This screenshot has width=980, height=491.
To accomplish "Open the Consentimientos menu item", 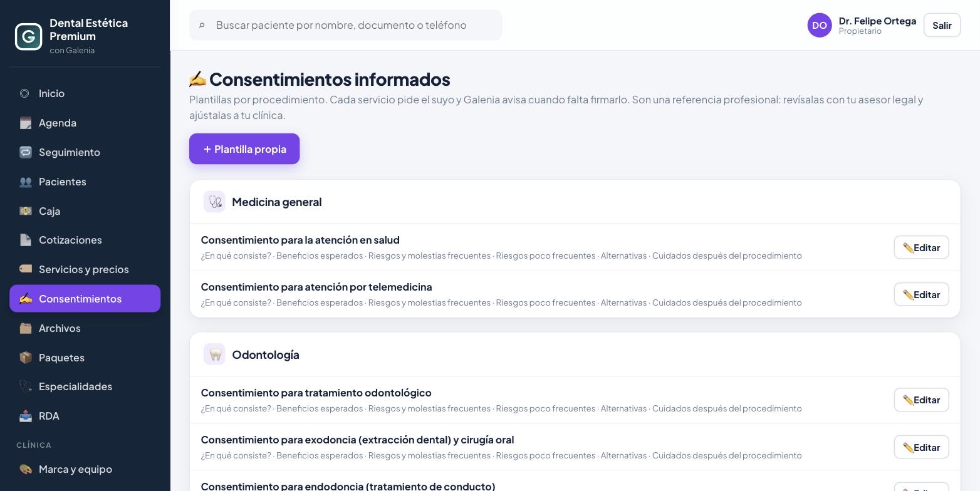I will [x=85, y=299].
